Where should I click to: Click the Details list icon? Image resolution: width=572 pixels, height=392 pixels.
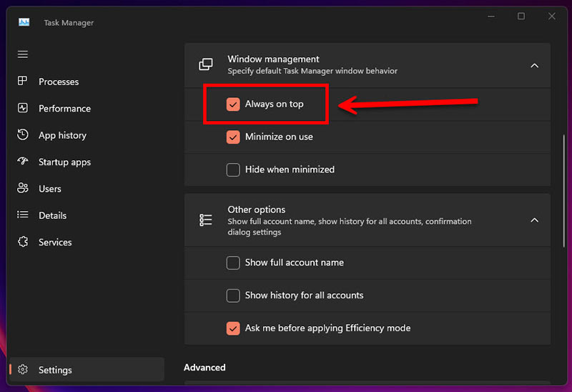click(23, 215)
